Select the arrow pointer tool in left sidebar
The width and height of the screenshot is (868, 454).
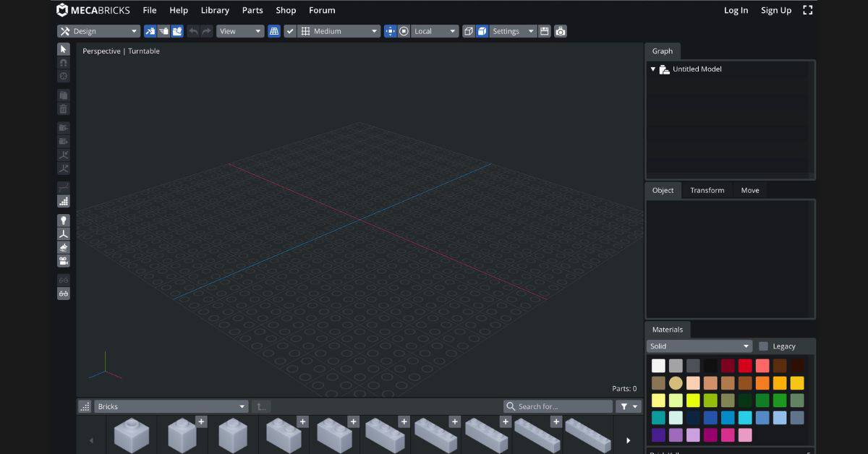pos(64,49)
